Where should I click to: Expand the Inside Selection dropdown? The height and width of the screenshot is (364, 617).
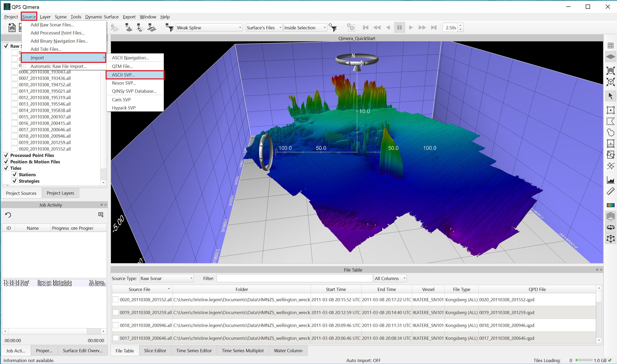[305, 27]
